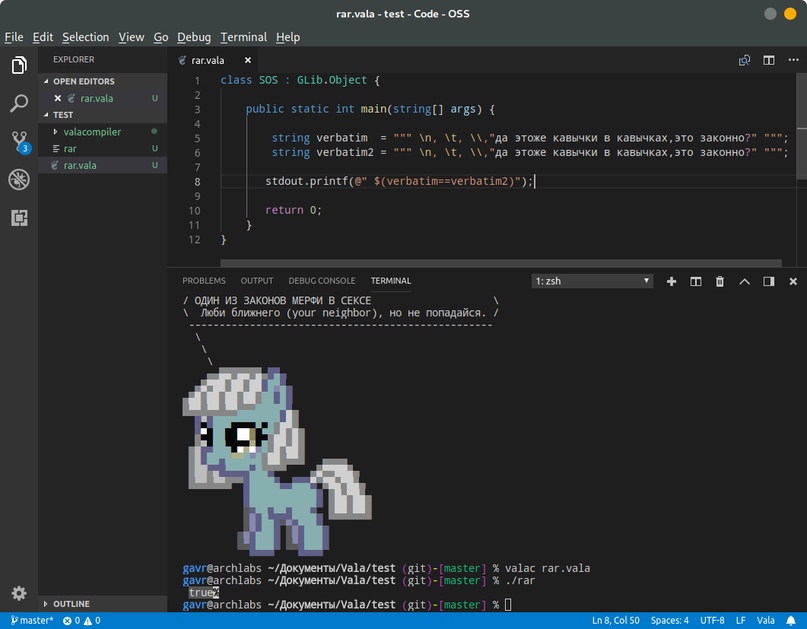The height and width of the screenshot is (629, 807).
Task: Close rar.vala in Open Editors list
Action: pos(58,98)
